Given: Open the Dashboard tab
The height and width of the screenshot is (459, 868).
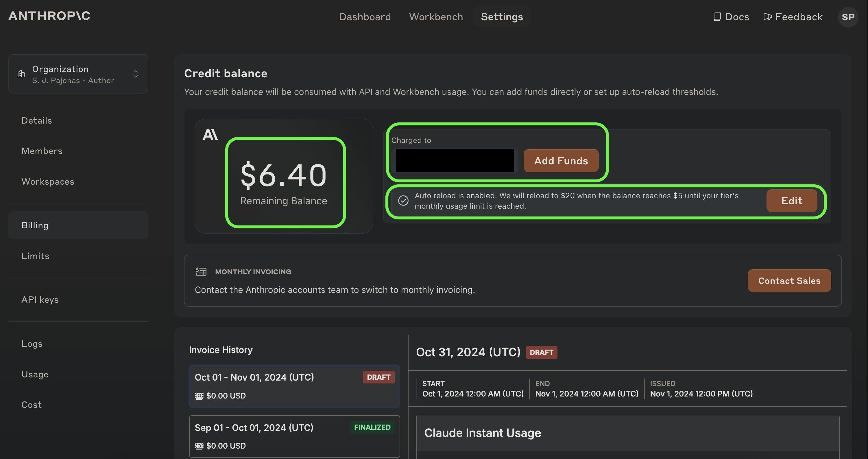Looking at the screenshot, I should coord(365,16).
